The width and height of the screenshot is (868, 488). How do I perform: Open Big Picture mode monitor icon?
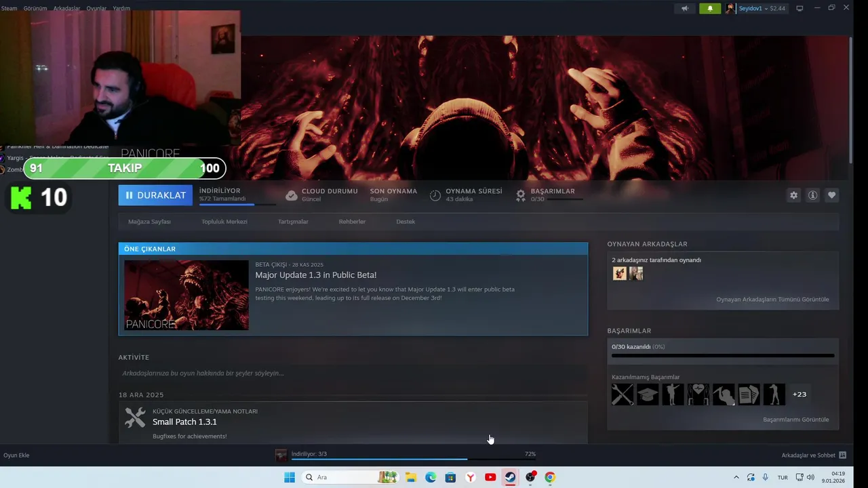click(x=800, y=8)
